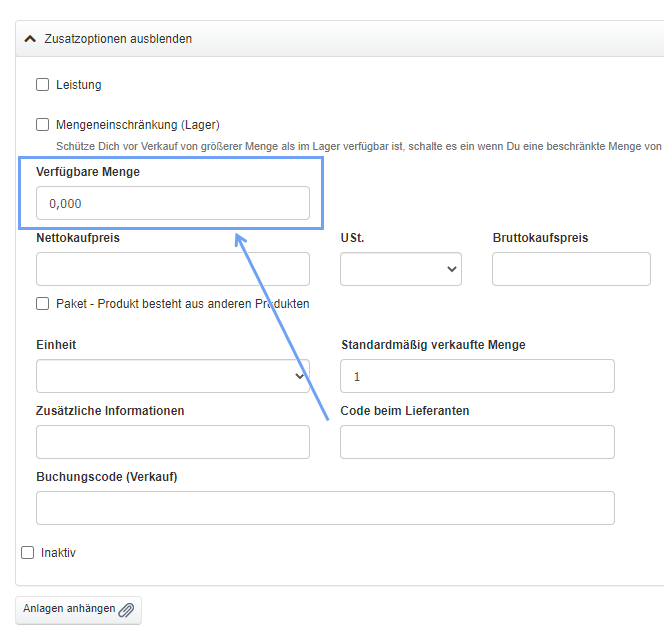Toggle the Mengeneinschränkung (Lager) checkbox
Viewport: 664px width, 633px height.
43,125
